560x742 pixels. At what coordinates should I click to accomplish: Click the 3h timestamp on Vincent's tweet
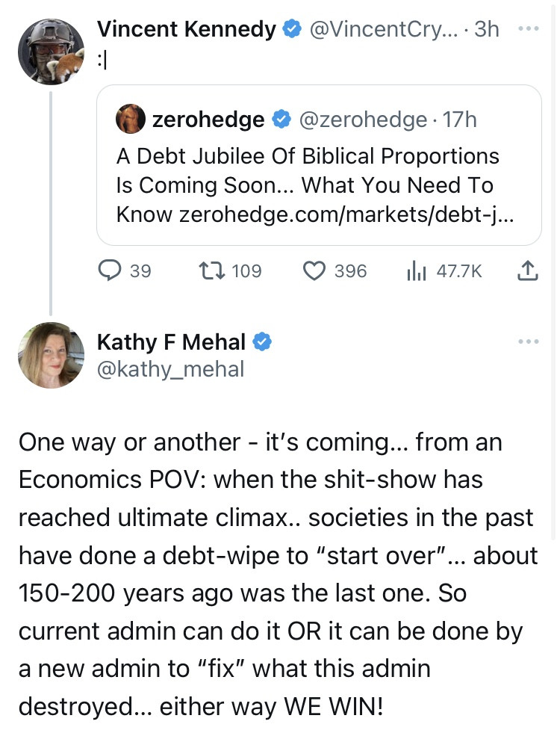[x=487, y=30]
